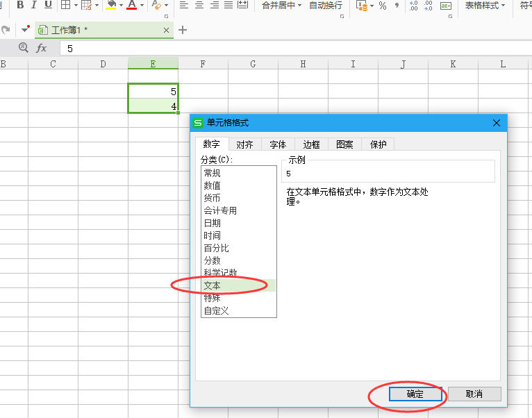This screenshot has width=532, height=418.
Task: Select column H header
Action: pyautogui.click(x=303, y=64)
